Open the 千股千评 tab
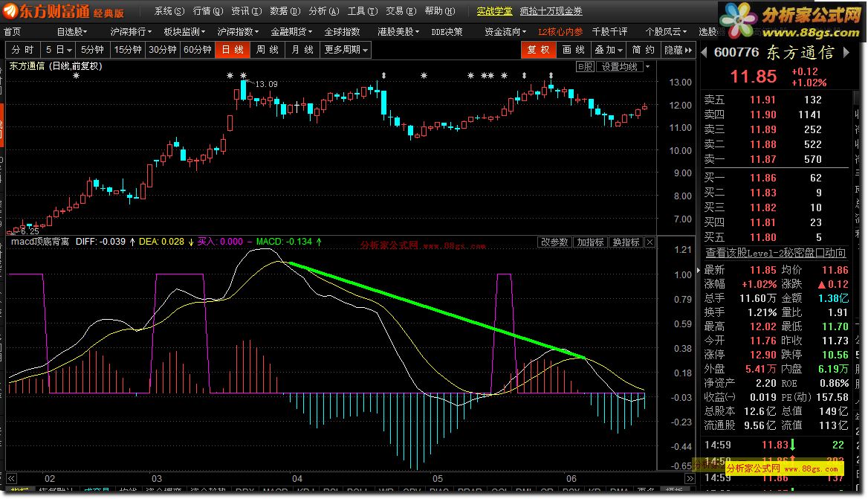Viewport: 868px width, 499px height. [610, 31]
